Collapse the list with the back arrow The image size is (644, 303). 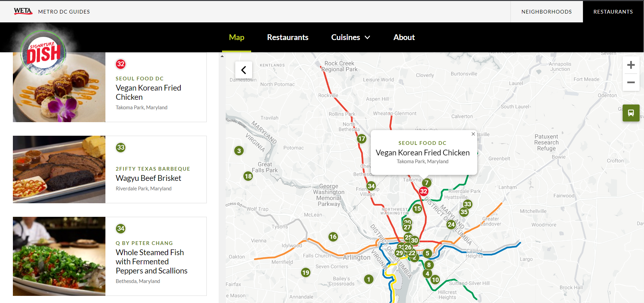click(243, 70)
